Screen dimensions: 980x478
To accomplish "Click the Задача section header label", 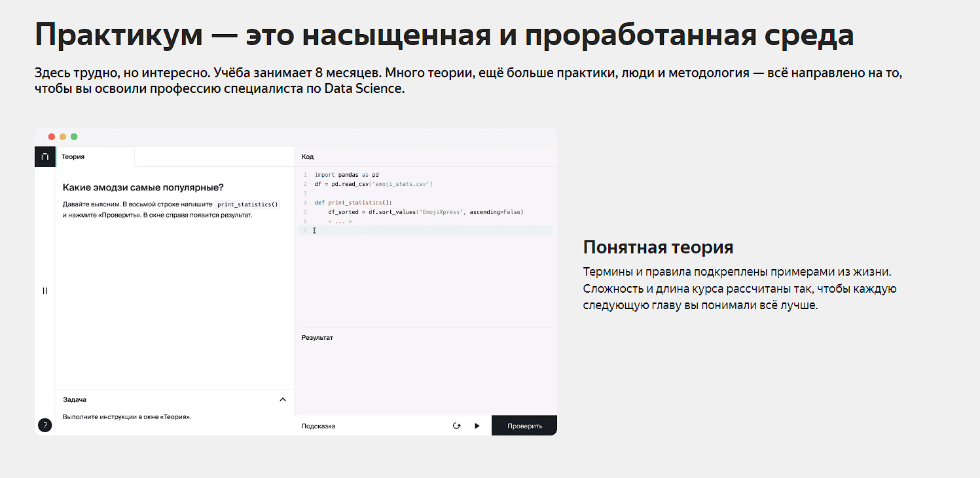I will (x=75, y=399).
